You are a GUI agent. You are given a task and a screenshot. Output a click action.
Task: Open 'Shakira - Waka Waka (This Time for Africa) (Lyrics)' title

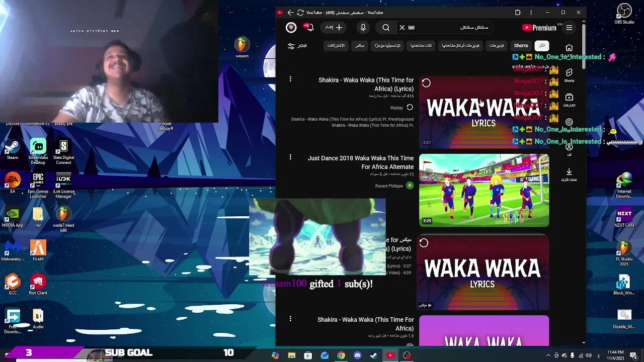tap(366, 84)
